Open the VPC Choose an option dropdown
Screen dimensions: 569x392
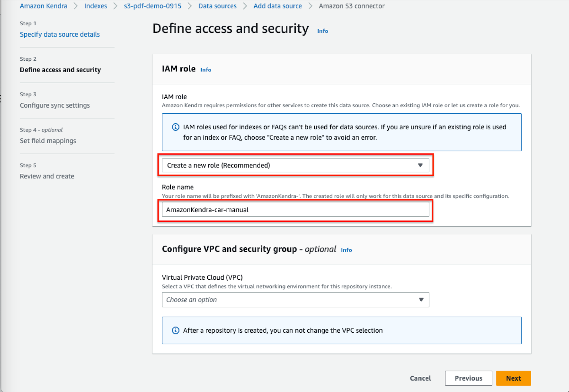point(296,300)
